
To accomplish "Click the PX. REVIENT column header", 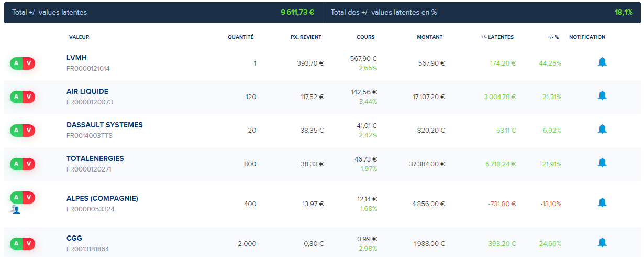I will [306, 37].
